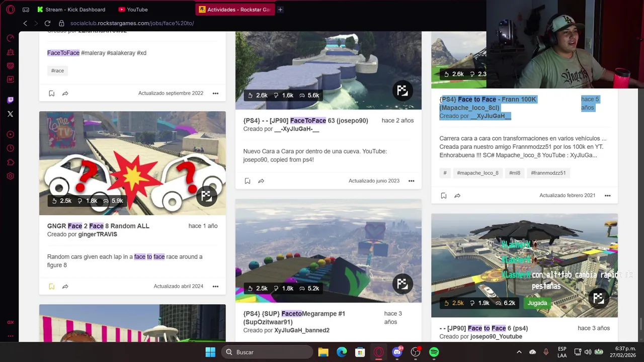
Task: Open creator josepo90_Youtube profile
Action: click(496, 336)
